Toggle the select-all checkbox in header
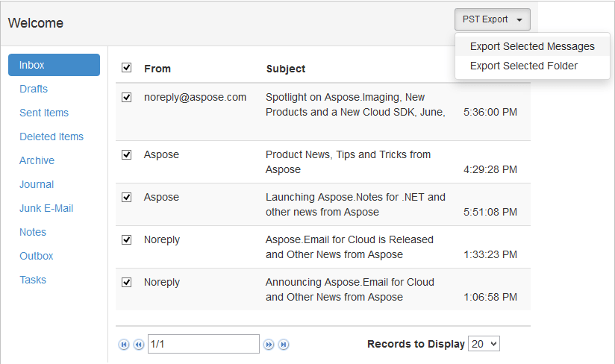This screenshot has width=615, height=364. click(126, 68)
